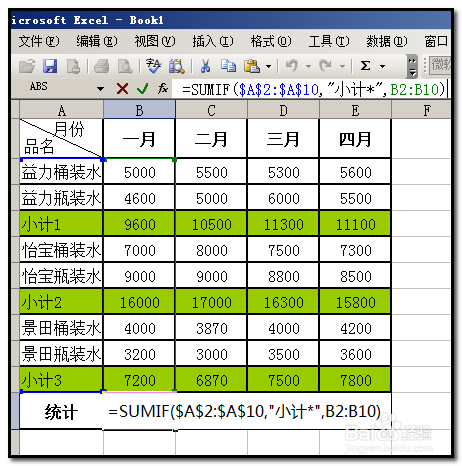The width and height of the screenshot is (462, 466).
Task: Select cell containing 一月
Action: tap(139, 139)
